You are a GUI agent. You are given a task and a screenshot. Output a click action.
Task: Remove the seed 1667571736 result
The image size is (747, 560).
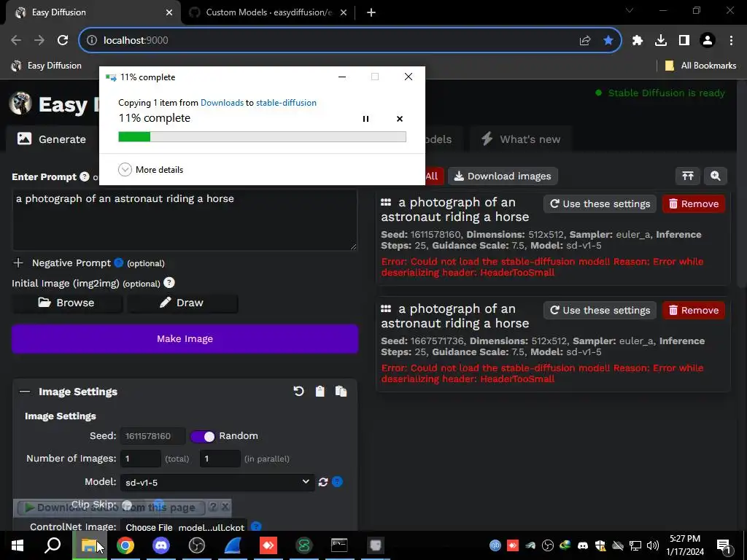[694, 311]
